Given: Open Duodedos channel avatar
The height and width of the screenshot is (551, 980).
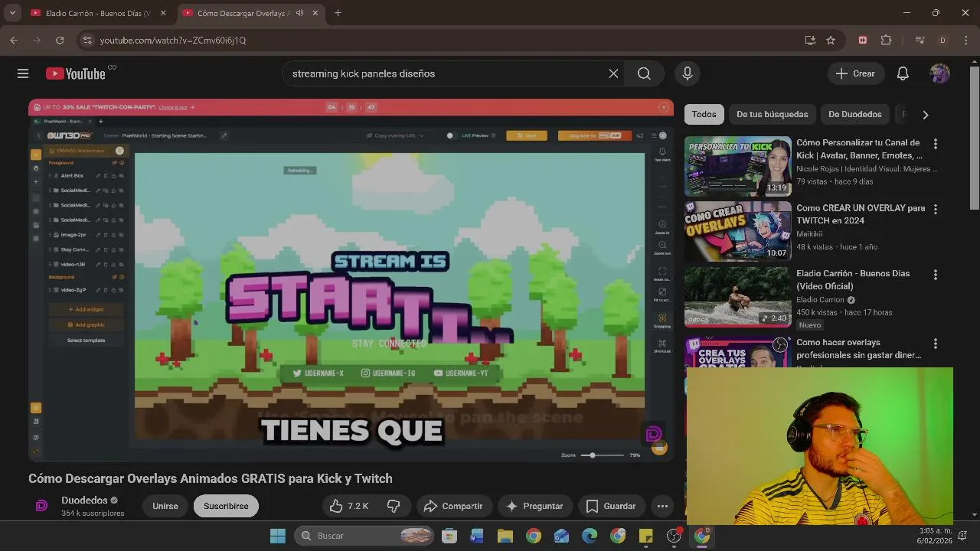Looking at the screenshot, I should tap(42, 506).
